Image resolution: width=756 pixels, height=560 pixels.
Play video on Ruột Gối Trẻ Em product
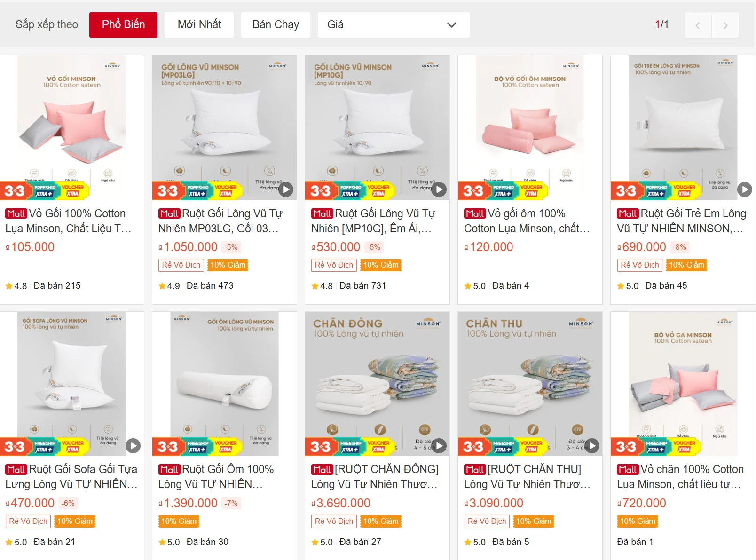pos(744,189)
